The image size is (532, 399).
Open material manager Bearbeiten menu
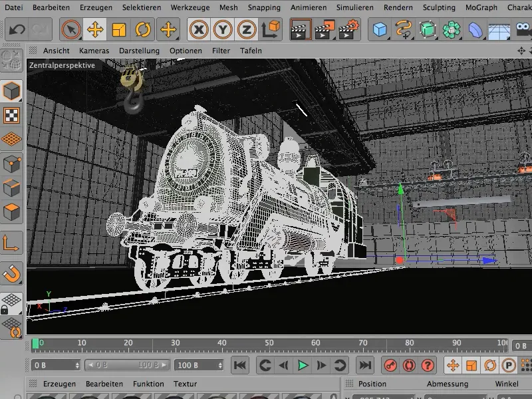(104, 384)
